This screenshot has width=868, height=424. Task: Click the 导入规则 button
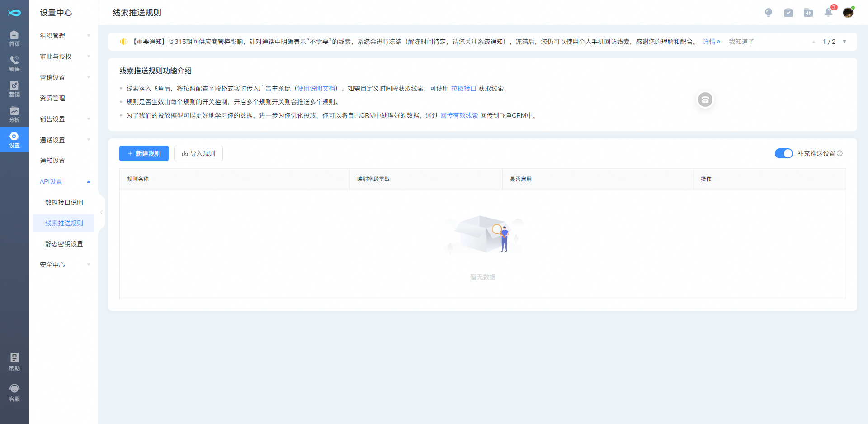(198, 153)
